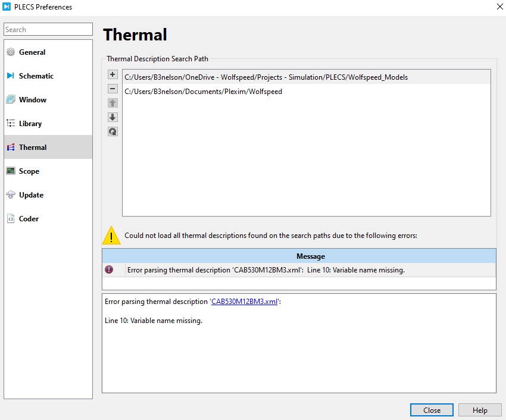506x420 pixels.
Task: Click the red error icon in message row
Action: (x=109, y=270)
